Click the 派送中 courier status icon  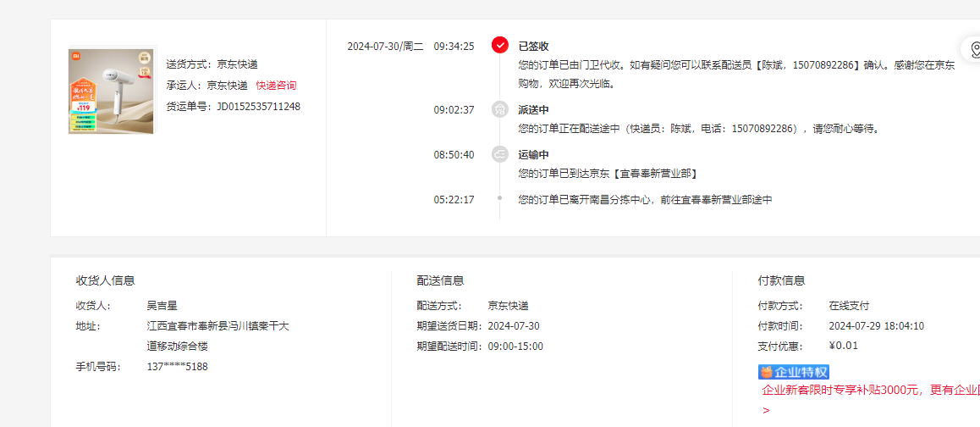[499, 109]
